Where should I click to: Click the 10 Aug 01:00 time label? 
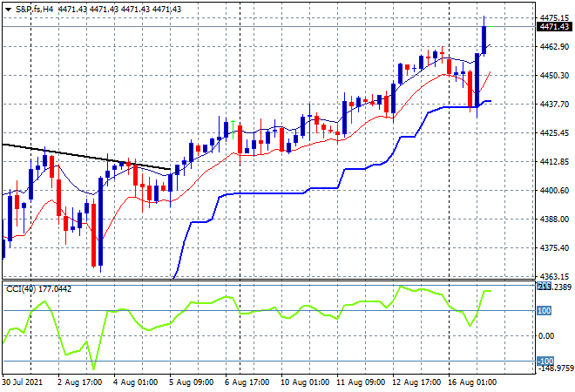pyautogui.click(x=305, y=382)
